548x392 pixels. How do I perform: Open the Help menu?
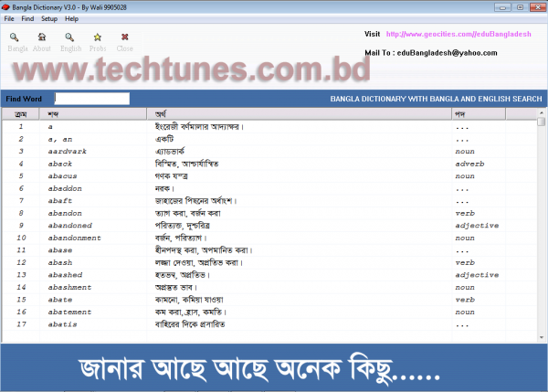[71, 19]
